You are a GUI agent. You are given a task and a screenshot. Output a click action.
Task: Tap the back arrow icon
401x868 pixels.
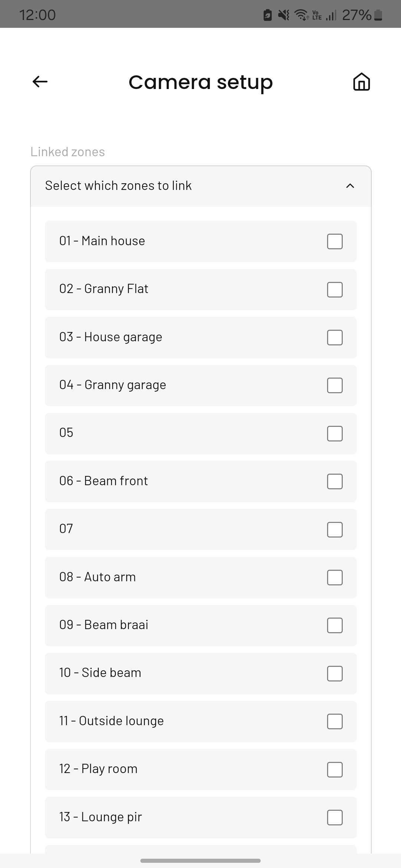[40, 82]
